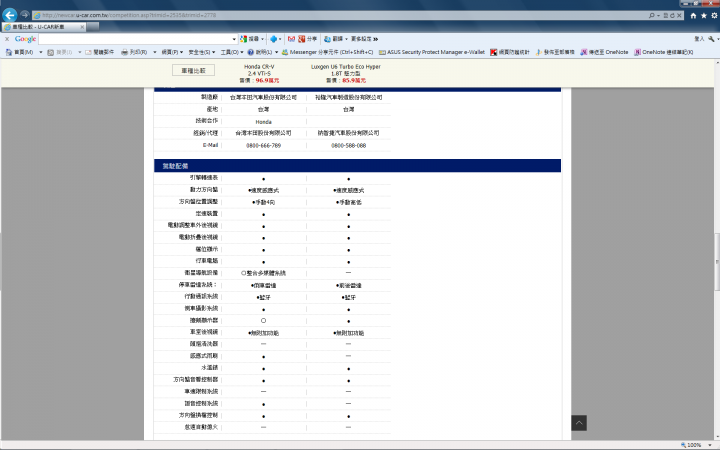Viewport: 720px width, 450px height.
Task: Click the browser forward arrow button
Action: point(25,15)
